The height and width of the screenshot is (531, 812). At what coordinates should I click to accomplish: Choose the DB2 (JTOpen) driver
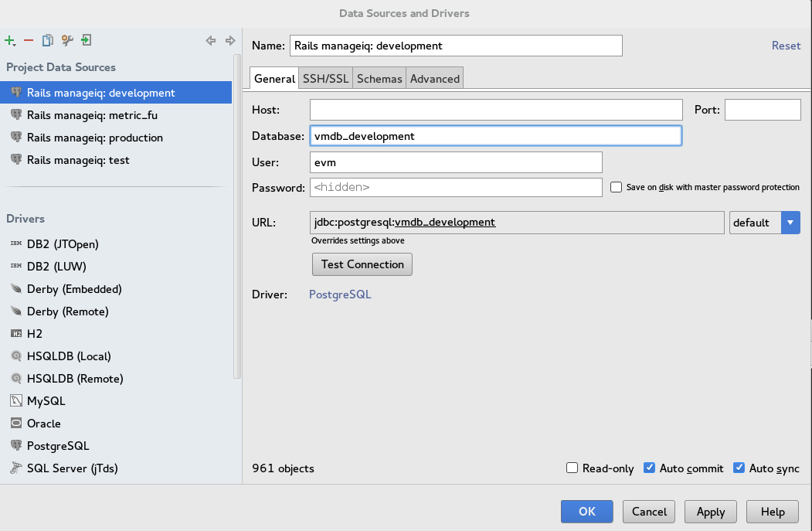click(116, 244)
